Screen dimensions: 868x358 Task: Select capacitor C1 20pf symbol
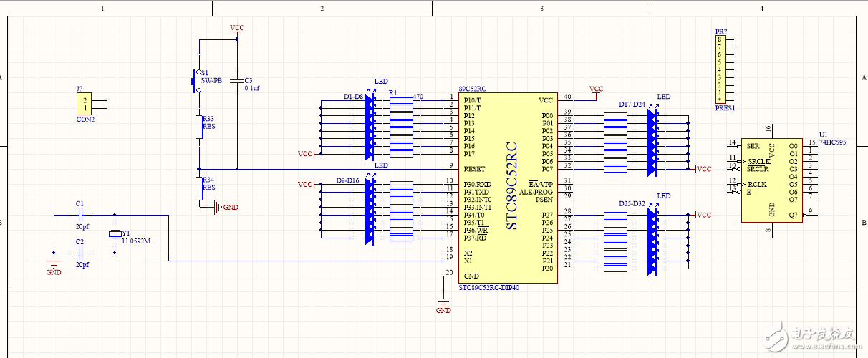(82, 214)
